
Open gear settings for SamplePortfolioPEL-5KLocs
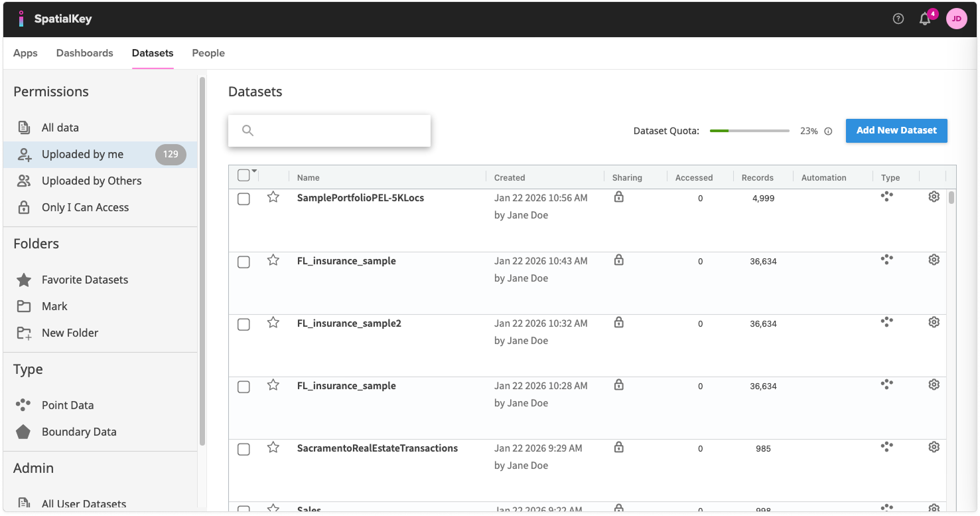(x=934, y=197)
